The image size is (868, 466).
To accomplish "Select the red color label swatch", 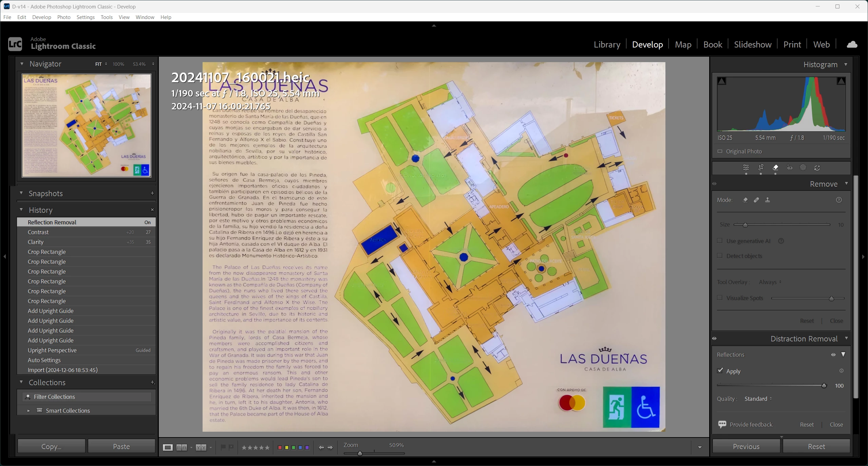I will tap(280, 448).
